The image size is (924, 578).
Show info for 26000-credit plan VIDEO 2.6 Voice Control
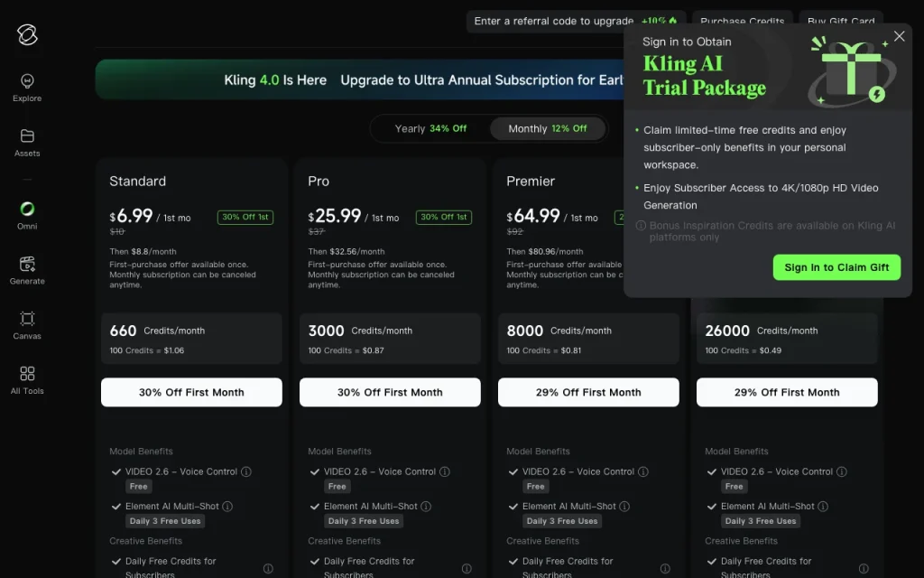[842, 471]
